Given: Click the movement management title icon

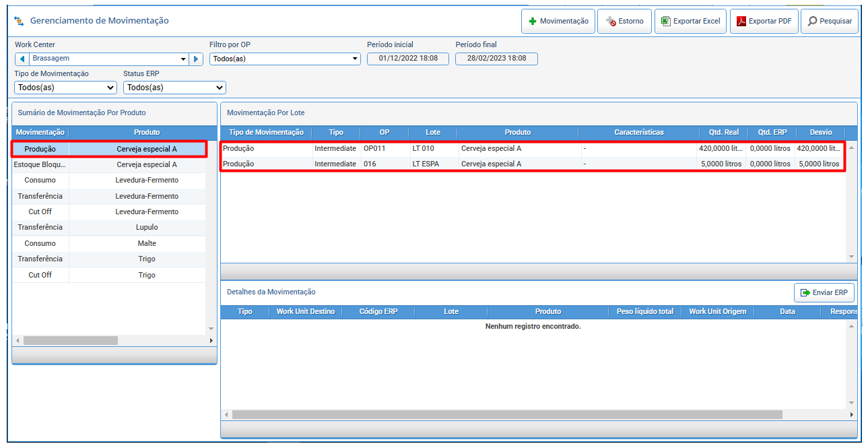Looking at the screenshot, I should coord(19,21).
